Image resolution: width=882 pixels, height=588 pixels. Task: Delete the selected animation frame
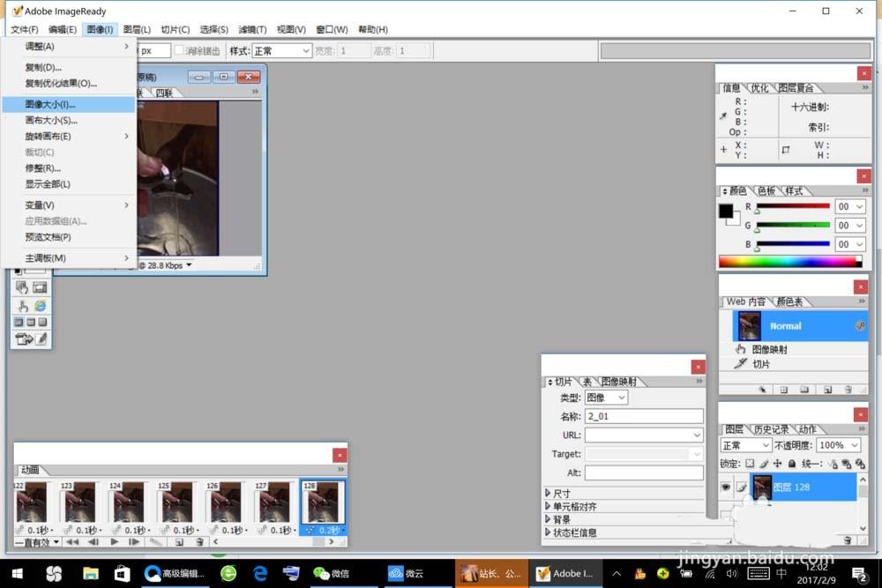(x=200, y=542)
